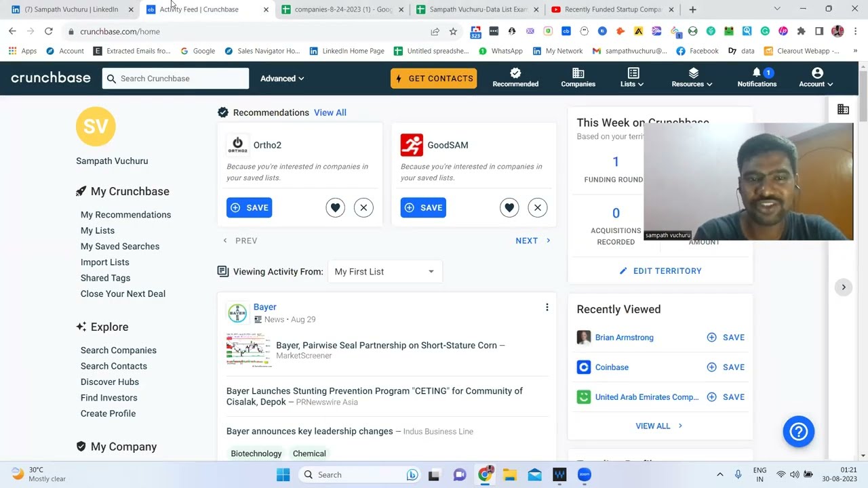Save Coinbase from Recently Viewed
The width and height of the screenshot is (868, 488).
pyautogui.click(x=726, y=367)
